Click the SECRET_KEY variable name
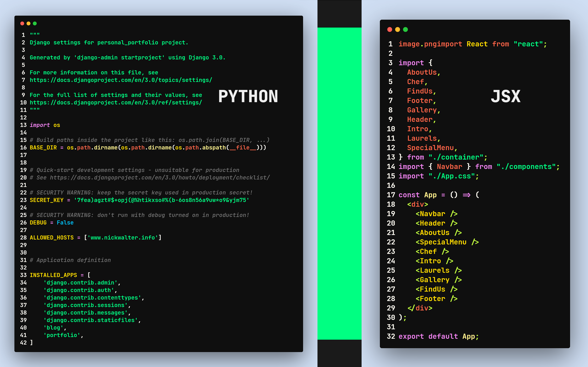Image resolution: width=588 pixels, height=367 pixels. pyautogui.click(x=46, y=200)
